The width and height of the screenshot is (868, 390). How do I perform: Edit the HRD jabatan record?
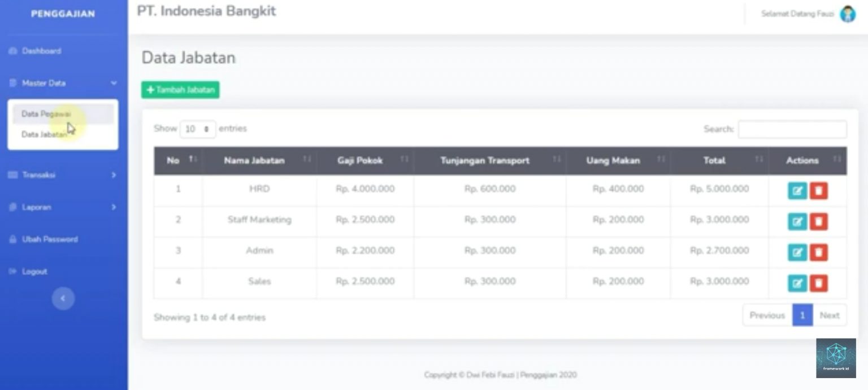(x=797, y=191)
